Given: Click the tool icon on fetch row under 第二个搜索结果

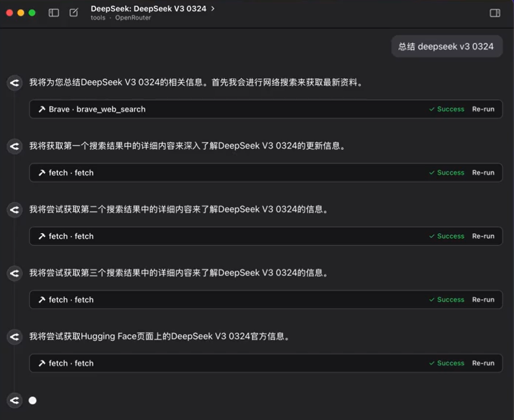Looking at the screenshot, I should tap(42, 236).
